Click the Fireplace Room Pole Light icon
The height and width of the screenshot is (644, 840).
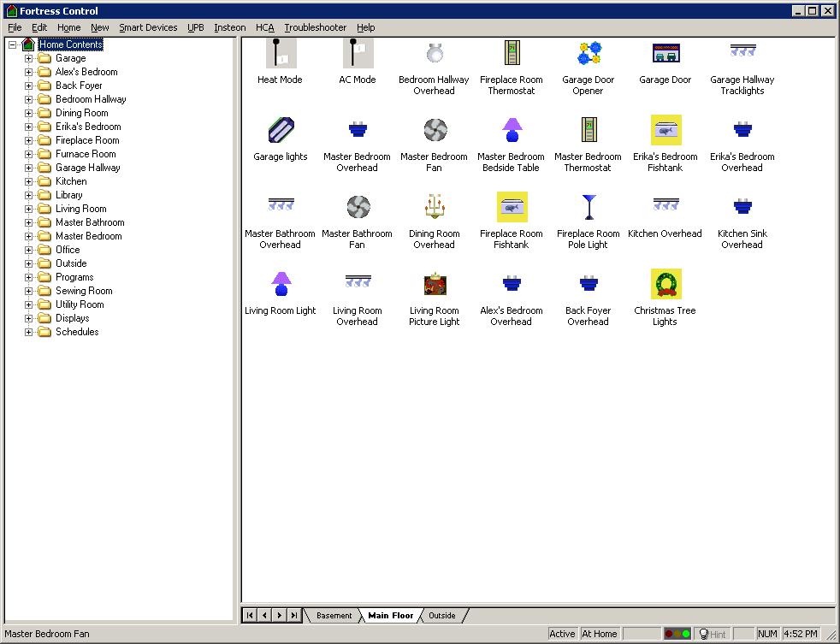[x=589, y=208]
